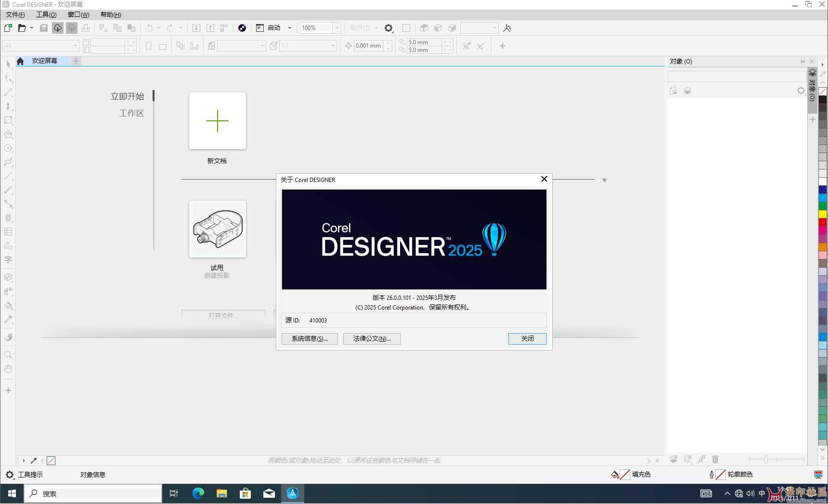Open the 文件 menu

[x=15, y=15]
